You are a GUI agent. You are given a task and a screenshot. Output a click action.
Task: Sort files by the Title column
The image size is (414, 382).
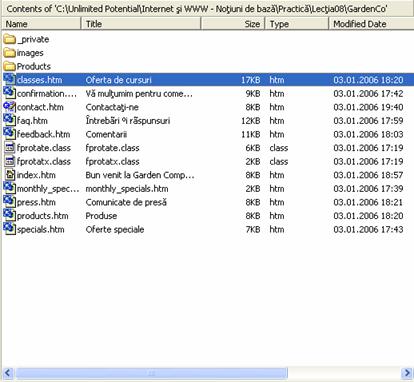pyautogui.click(x=141, y=24)
